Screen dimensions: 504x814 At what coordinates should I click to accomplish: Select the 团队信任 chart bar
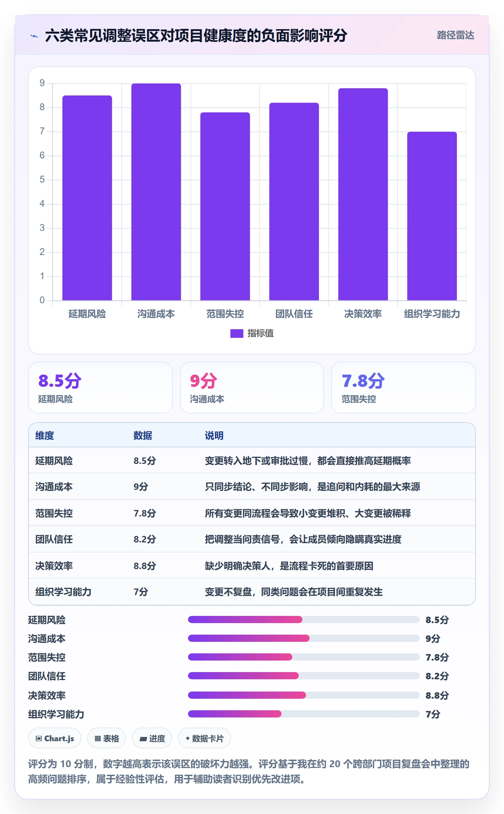click(294, 201)
